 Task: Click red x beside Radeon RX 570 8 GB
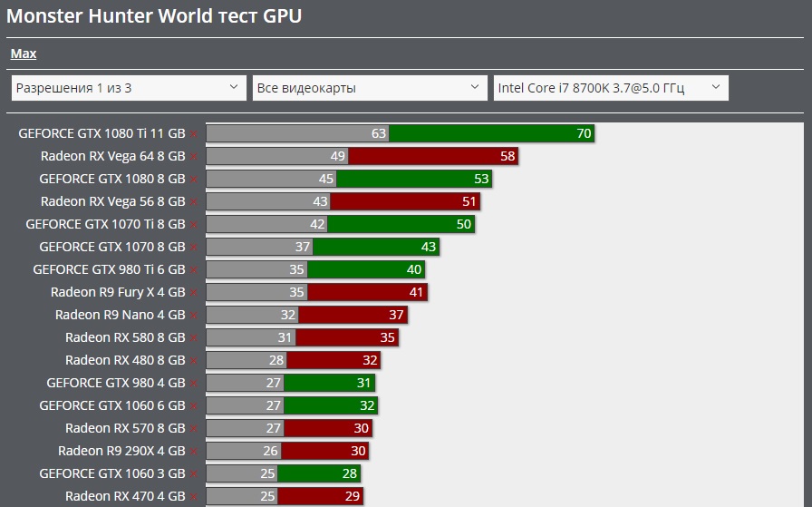pyautogui.click(x=194, y=429)
